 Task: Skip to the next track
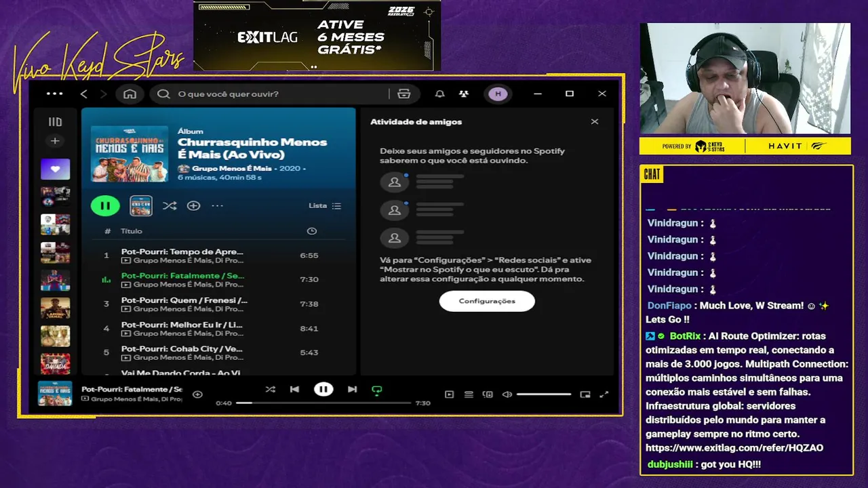pyautogui.click(x=352, y=389)
